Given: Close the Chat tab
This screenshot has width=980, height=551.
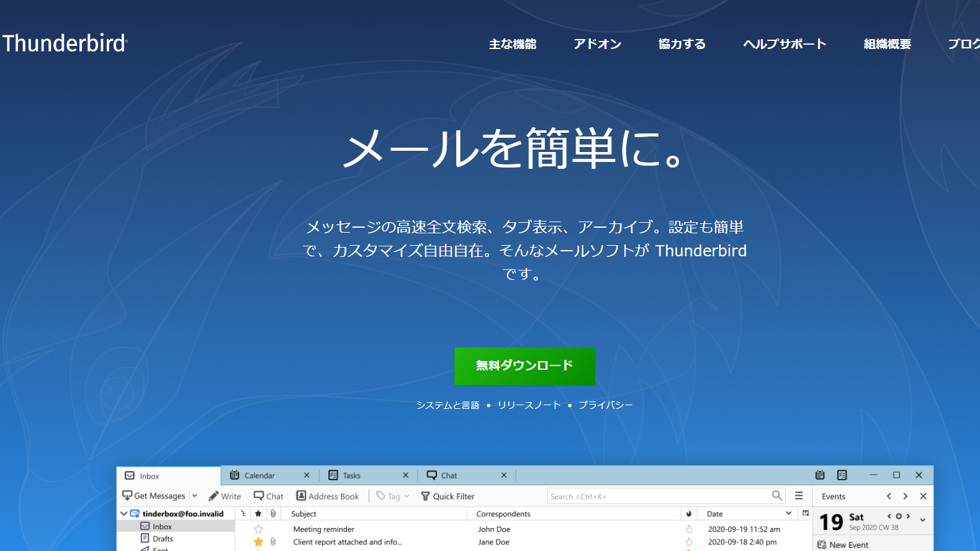Looking at the screenshot, I should pyautogui.click(x=504, y=475).
